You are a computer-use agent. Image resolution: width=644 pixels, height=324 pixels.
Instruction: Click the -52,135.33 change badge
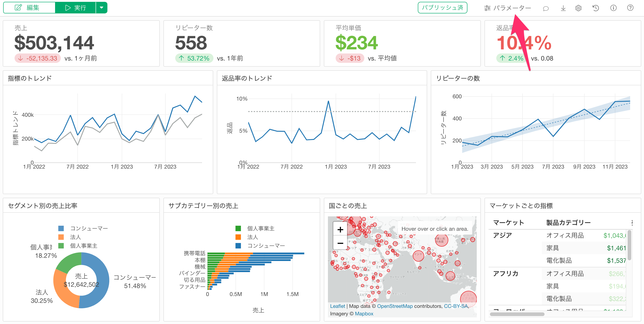pyautogui.click(x=38, y=58)
